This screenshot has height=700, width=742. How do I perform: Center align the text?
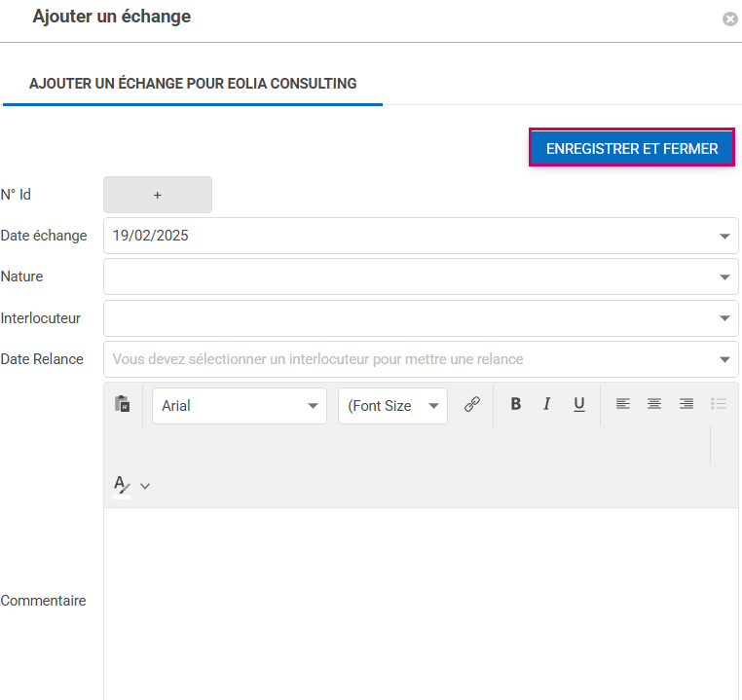[x=654, y=405]
